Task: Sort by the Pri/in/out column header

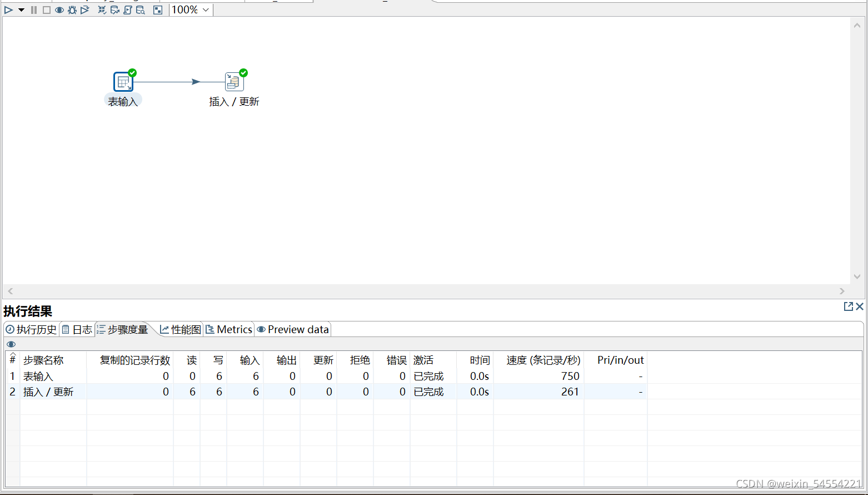Action: pyautogui.click(x=616, y=360)
